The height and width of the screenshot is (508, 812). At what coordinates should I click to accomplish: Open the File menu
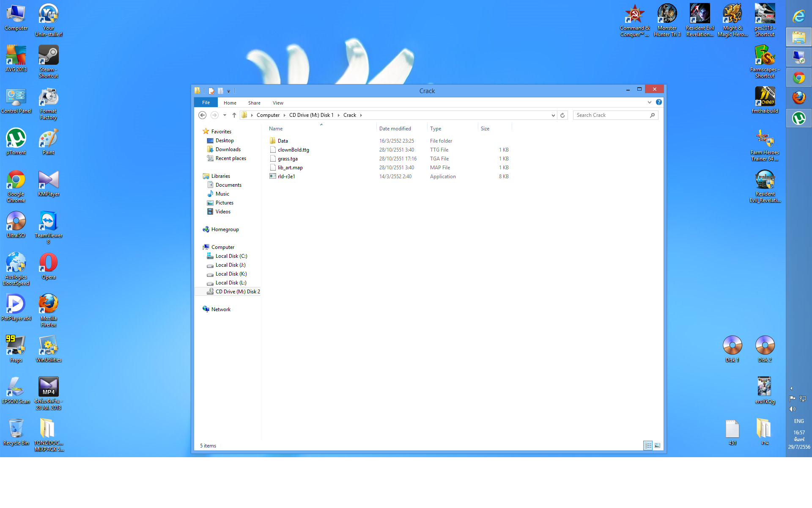click(x=206, y=102)
